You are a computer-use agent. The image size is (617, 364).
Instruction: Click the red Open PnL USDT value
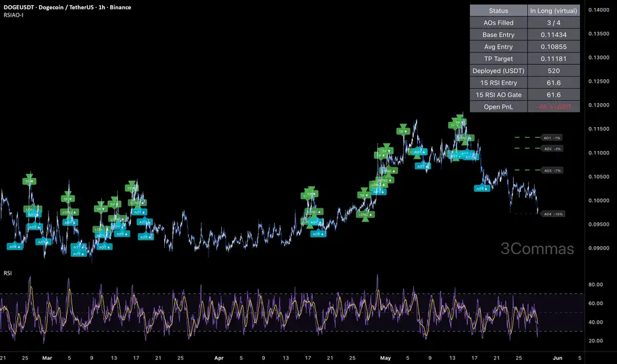tap(553, 107)
